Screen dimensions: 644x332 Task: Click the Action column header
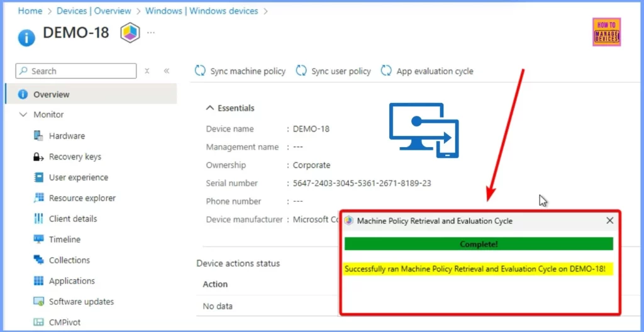tap(215, 284)
